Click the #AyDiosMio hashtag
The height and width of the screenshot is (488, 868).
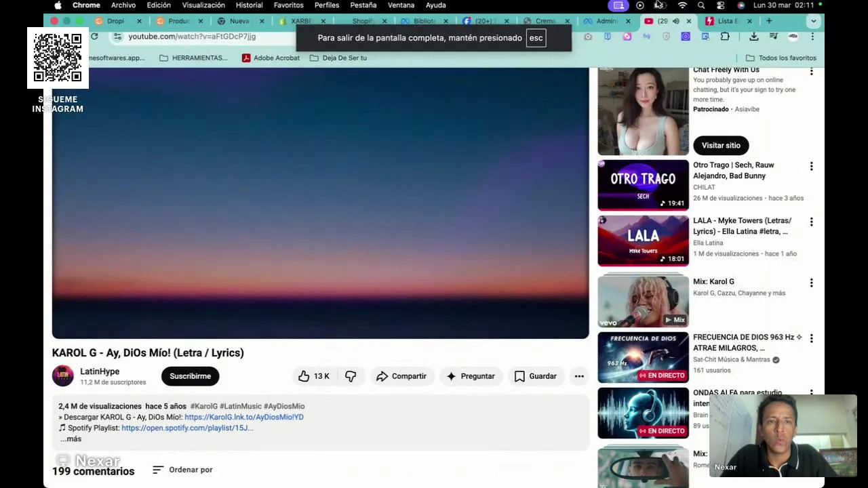(284, 406)
